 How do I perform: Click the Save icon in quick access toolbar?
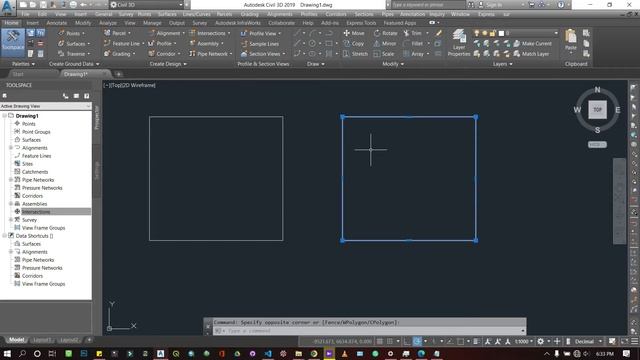[42, 5]
